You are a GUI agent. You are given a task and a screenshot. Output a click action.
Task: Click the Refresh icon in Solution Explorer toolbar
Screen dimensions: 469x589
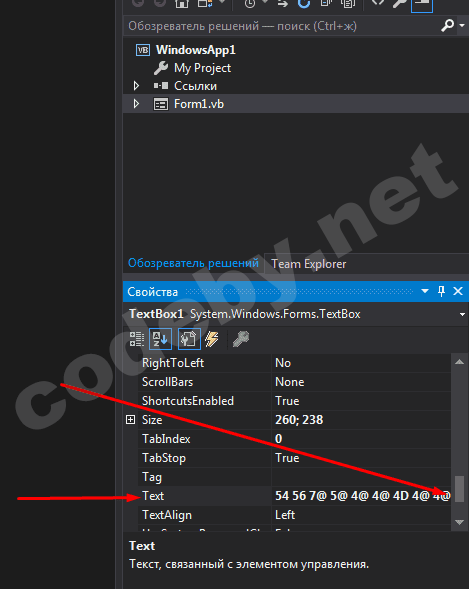click(x=304, y=4)
